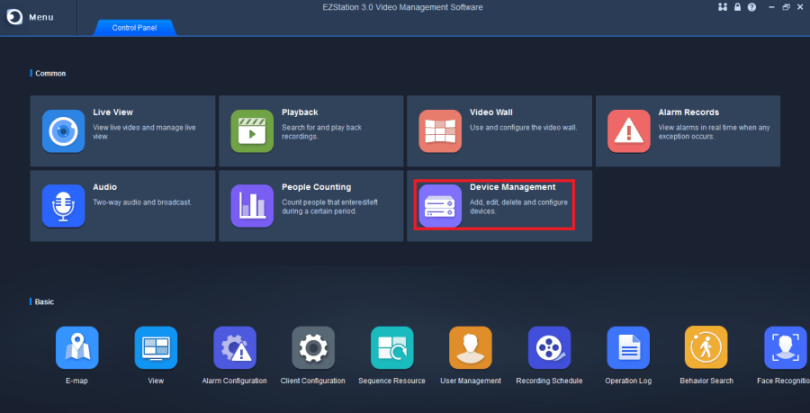The width and height of the screenshot is (810, 413).
Task: Open the Alarm Configuration icon
Action: [235, 347]
